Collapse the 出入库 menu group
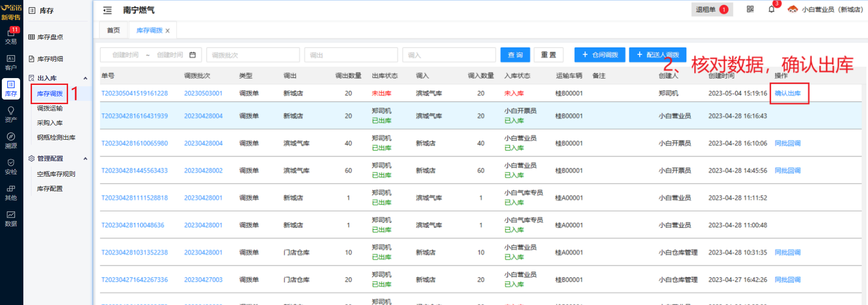The width and height of the screenshot is (868, 305). click(x=85, y=78)
